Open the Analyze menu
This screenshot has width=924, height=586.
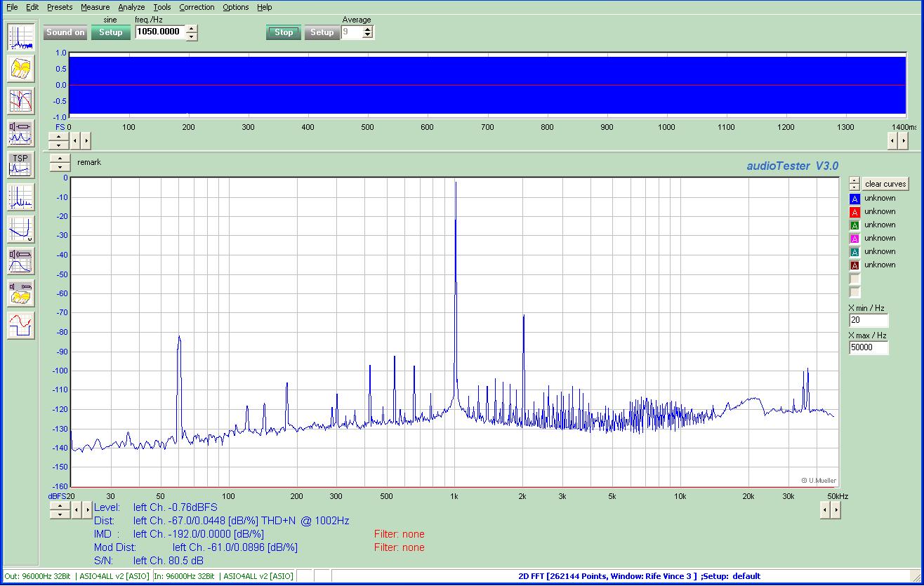click(131, 7)
